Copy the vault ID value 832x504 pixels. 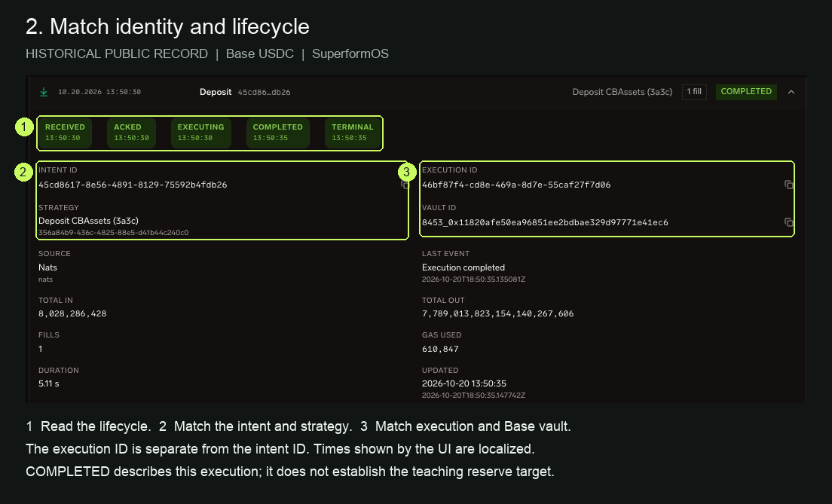point(789,222)
